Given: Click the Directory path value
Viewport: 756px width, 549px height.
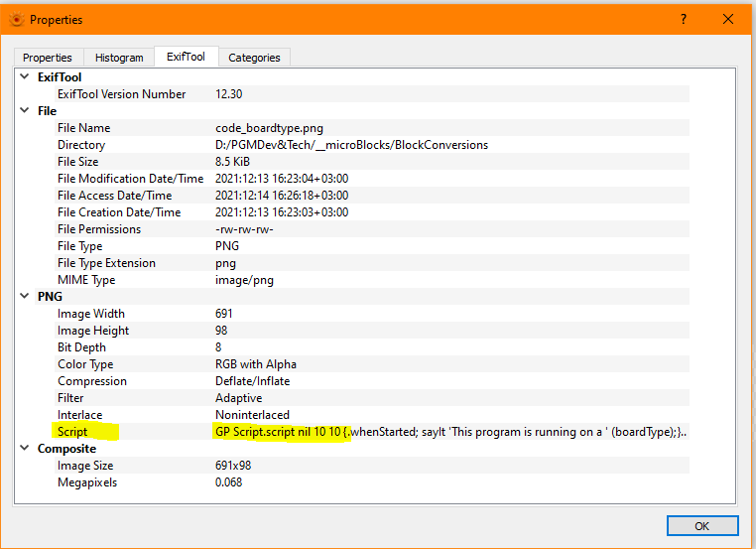Looking at the screenshot, I should pyautogui.click(x=351, y=145).
